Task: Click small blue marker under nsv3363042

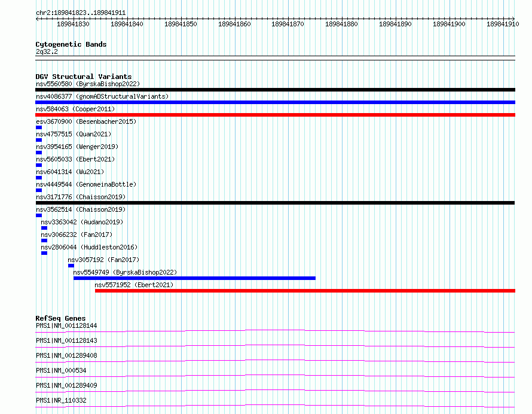Action: [44, 228]
